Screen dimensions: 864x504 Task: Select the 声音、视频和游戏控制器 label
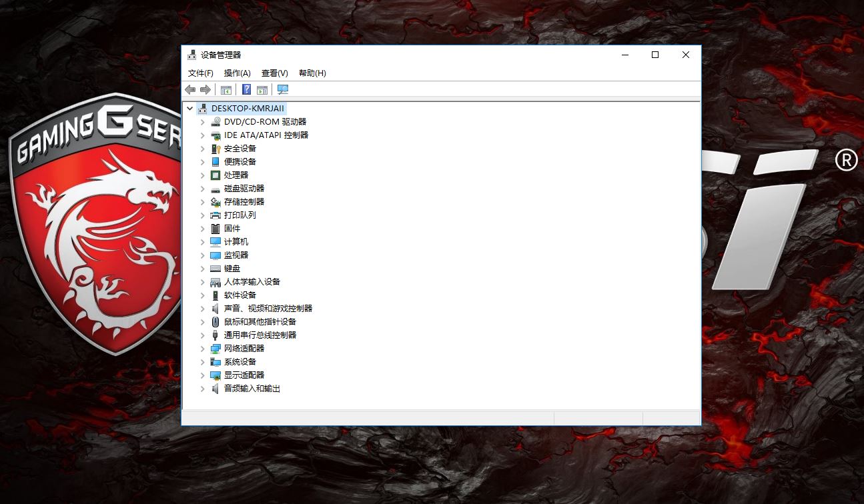click(268, 308)
